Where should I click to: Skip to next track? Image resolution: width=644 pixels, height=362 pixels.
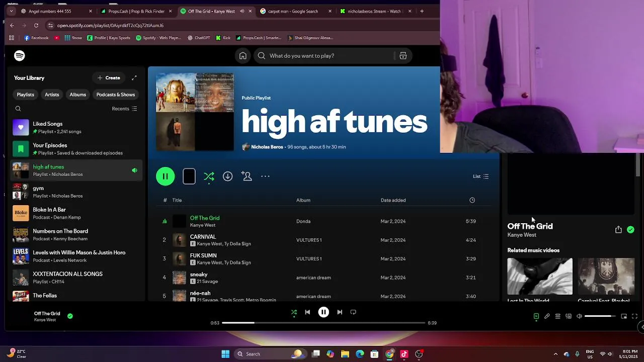point(340,312)
